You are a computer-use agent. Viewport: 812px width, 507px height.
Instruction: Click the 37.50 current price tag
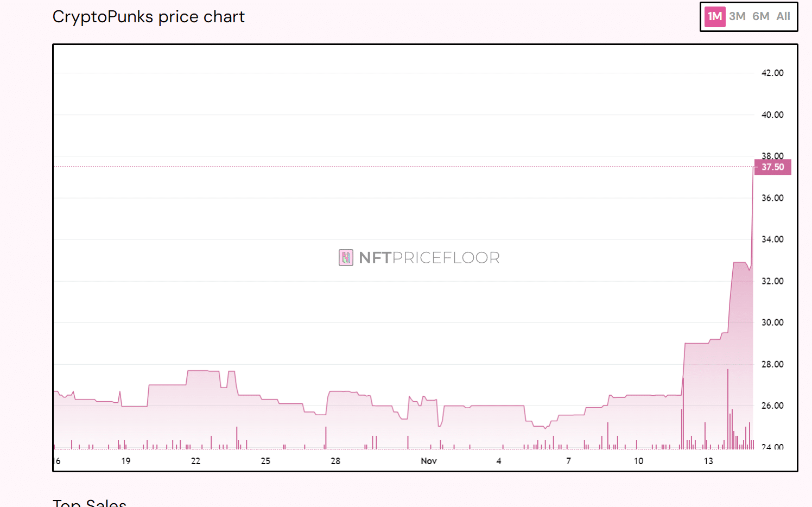pos(772,167)
